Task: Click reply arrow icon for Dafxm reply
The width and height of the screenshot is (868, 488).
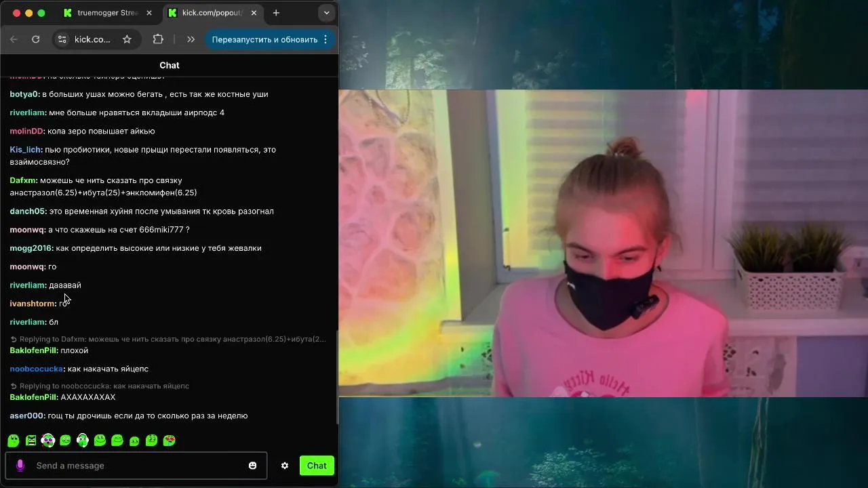Action: (14, 339)
